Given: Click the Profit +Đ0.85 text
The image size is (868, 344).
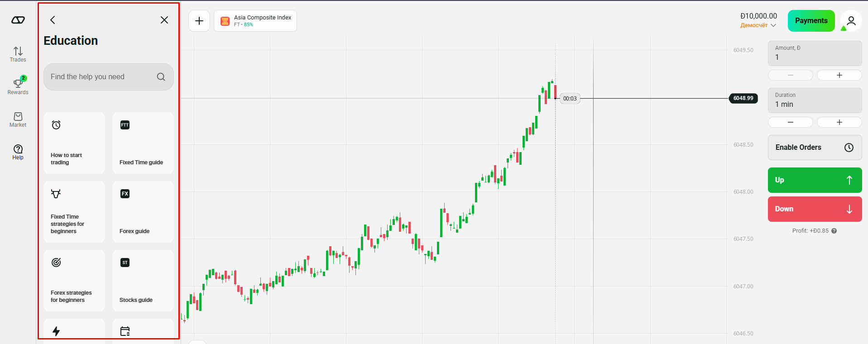Looking at the screenshot, I should coord(810,231).
